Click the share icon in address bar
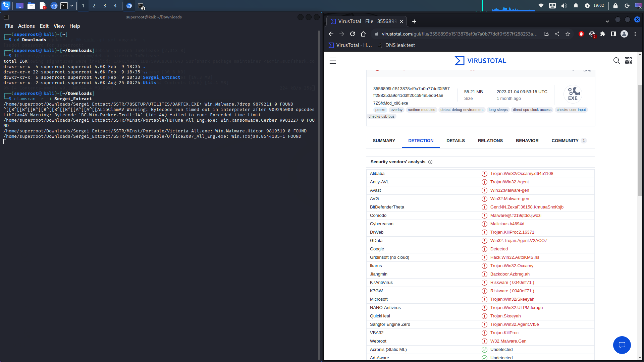The width and height of the screenshot is (644, 362). pos(557,34)
